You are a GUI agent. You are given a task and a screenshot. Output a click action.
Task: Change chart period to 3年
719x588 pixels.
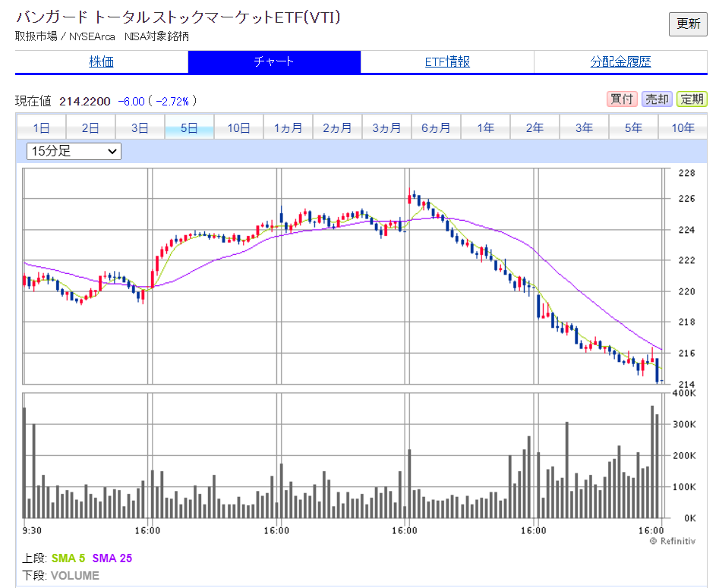click(x=584, y=127)
